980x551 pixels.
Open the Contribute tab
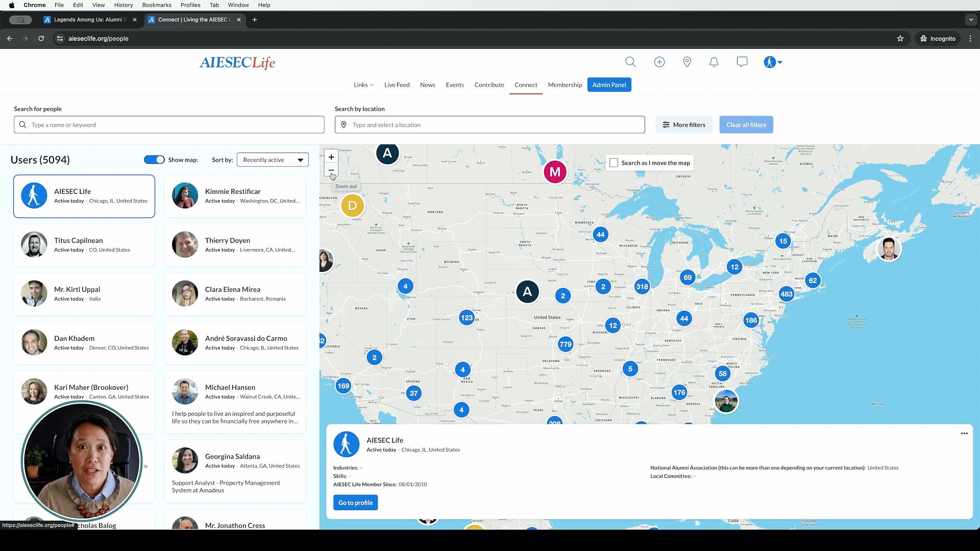tap(489, 85)
